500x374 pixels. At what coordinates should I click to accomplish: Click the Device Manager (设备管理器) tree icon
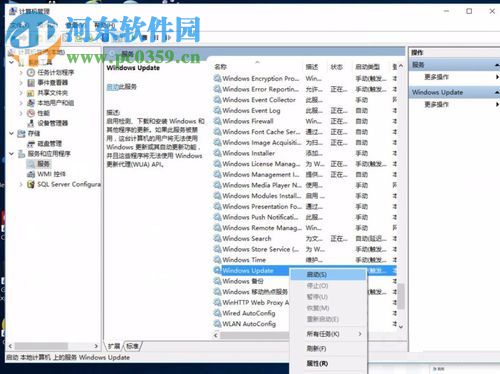tap(31, 123)
